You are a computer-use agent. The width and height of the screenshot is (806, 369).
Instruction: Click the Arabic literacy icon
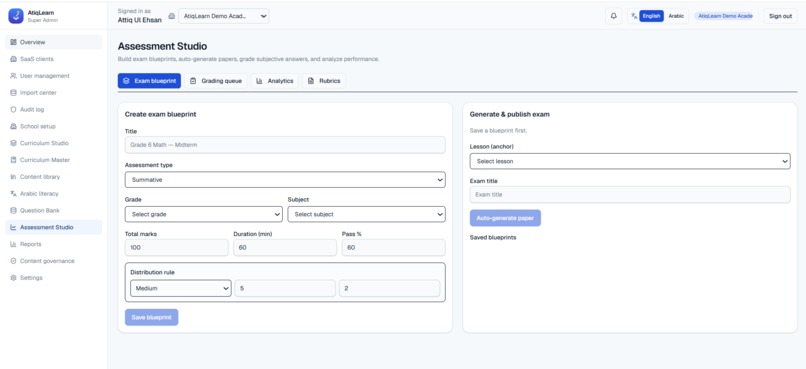[13, 194]
